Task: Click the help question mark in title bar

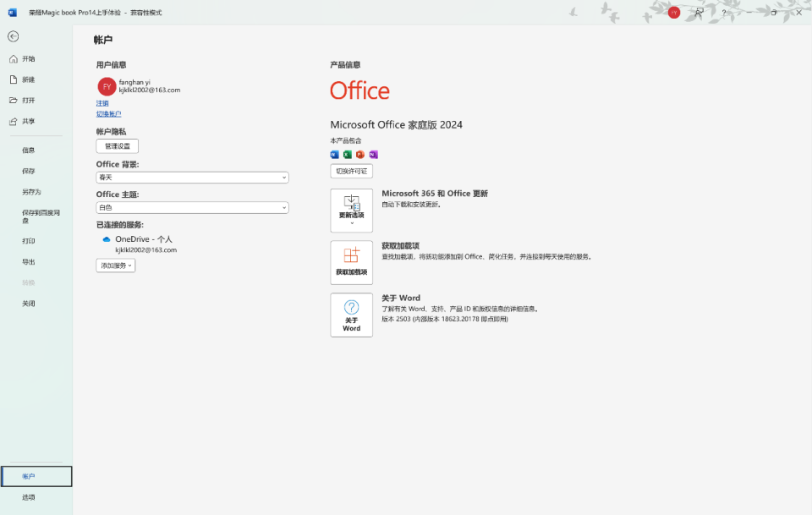Action: click(x=724, y=13)
